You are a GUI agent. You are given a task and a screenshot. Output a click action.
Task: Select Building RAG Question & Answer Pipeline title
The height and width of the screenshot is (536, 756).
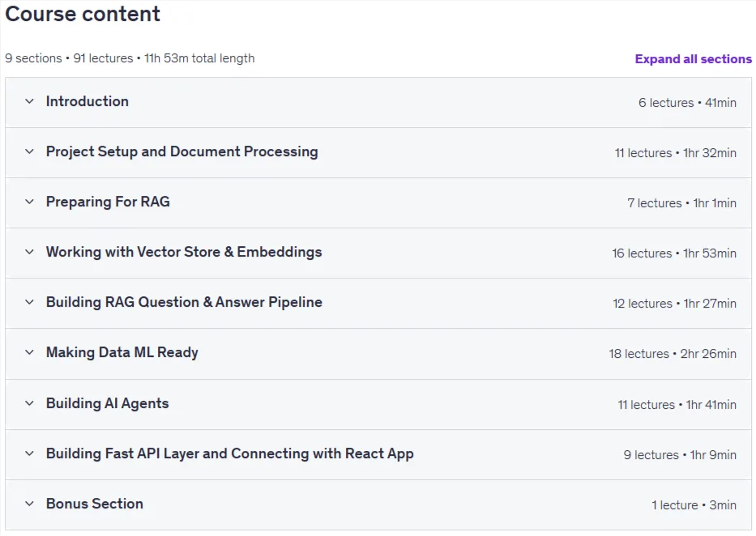pos(184,303)
